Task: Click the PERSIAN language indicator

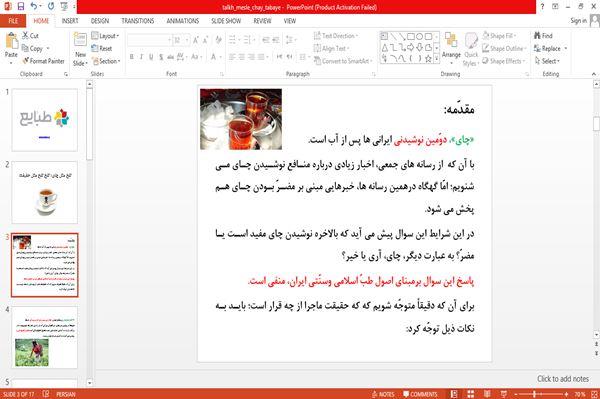Action: (65, 394)
